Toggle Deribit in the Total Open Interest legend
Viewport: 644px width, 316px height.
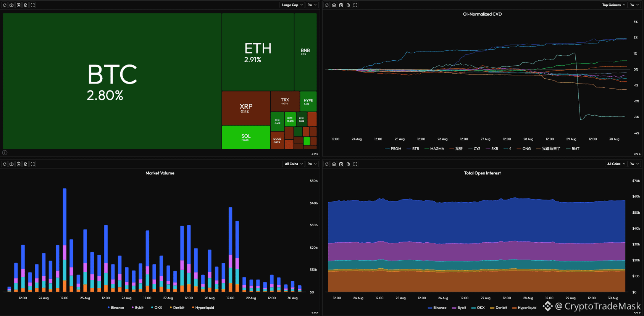[x=499, y=308]
